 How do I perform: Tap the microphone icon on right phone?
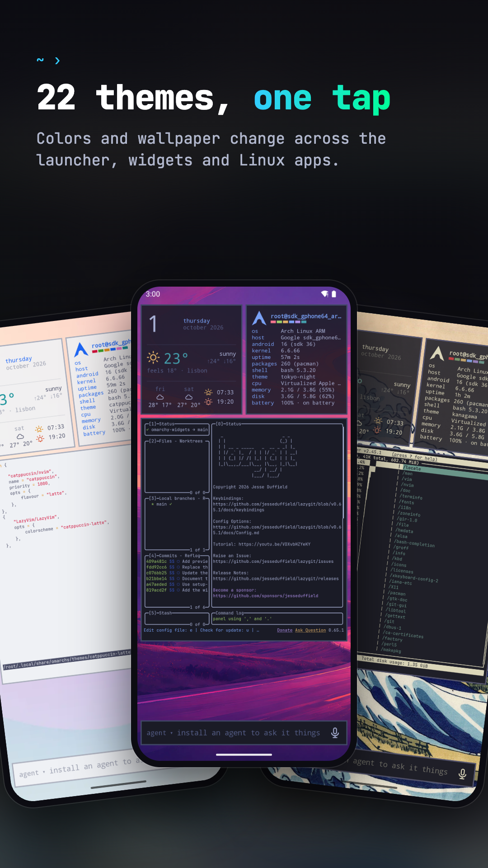(x=462, y=774)
